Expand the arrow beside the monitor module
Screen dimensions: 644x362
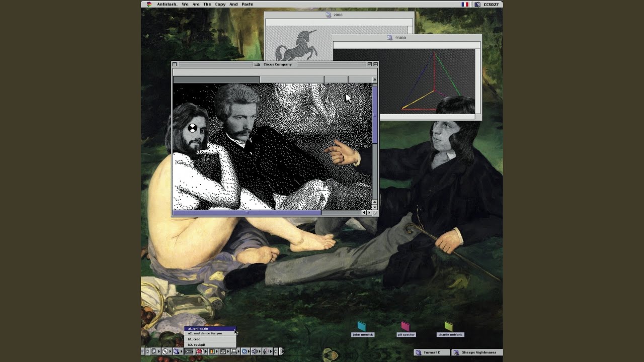159,351
